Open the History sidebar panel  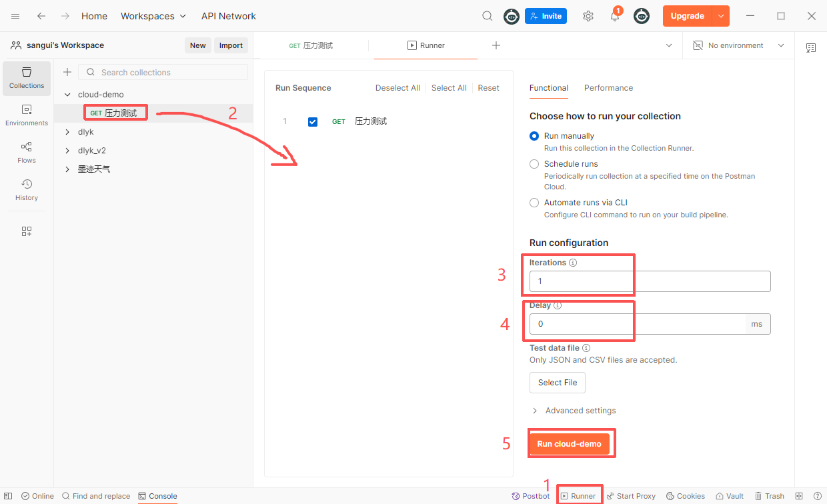(27, 190)
